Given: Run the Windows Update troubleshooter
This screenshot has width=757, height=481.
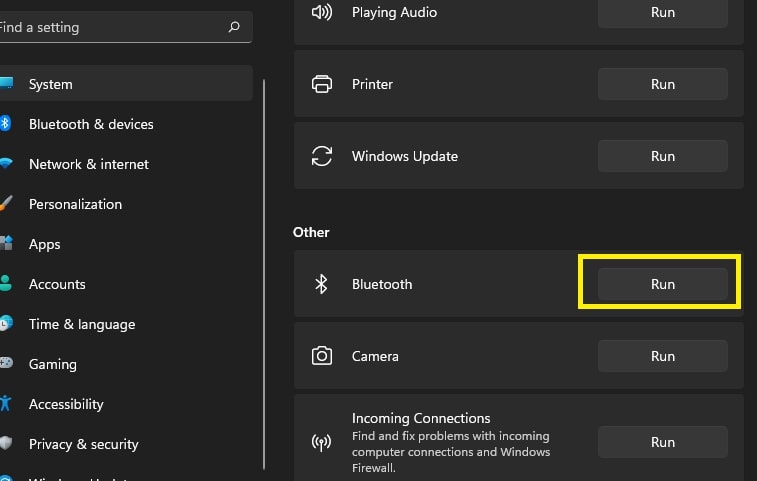Looking at the screenshot, I should click(663, 156).
